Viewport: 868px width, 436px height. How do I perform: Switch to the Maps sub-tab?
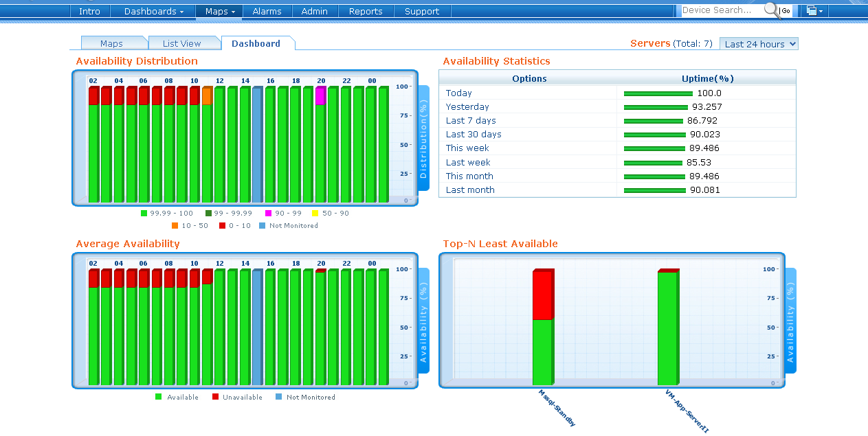pos(111,43)
